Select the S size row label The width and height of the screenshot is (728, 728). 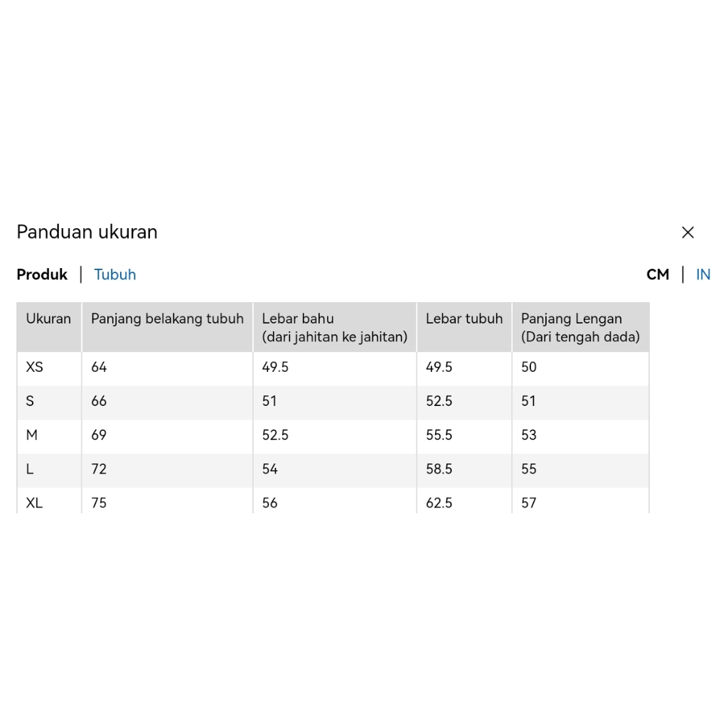pyautogui.click(x=30, y=401)
